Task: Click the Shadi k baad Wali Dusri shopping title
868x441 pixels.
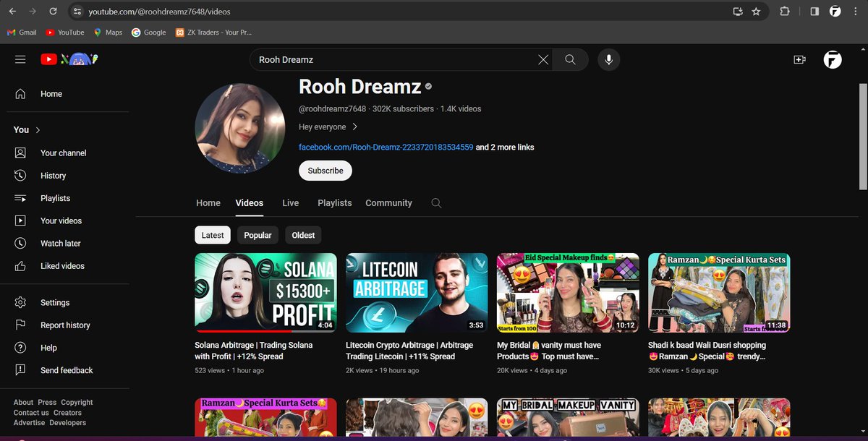Action: click(x=707, y=351)
